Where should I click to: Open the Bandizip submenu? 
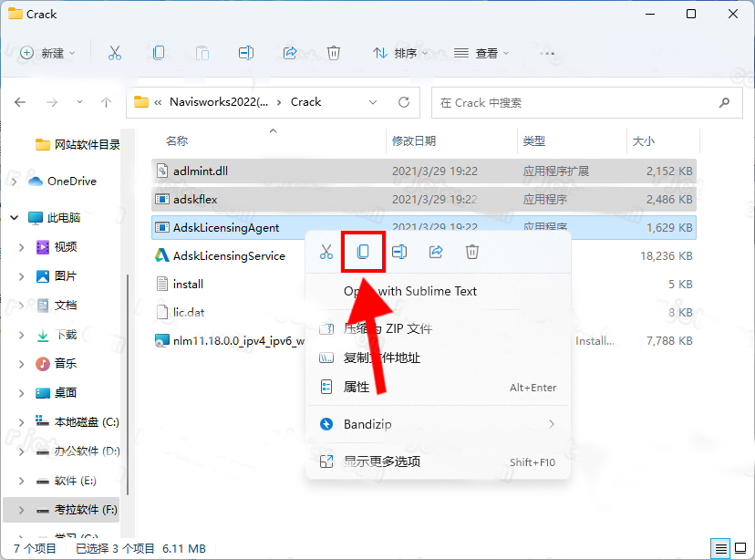[439, 424]
